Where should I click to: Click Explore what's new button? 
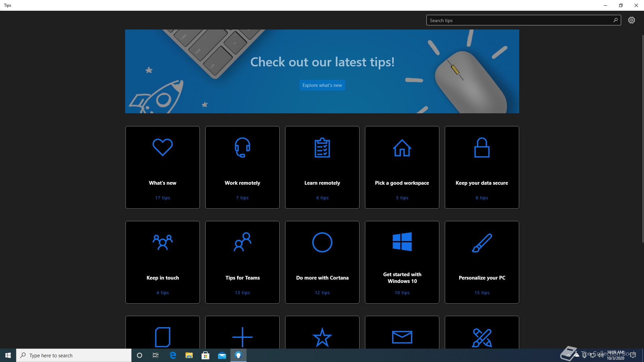(x=322, y=85)
